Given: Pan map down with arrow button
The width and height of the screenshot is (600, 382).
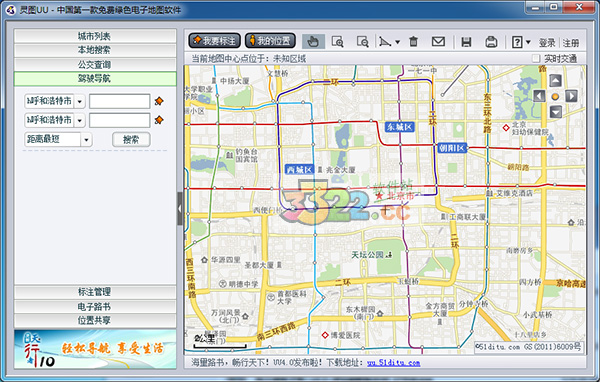Looking at the screenshot, I should point(555,111).
